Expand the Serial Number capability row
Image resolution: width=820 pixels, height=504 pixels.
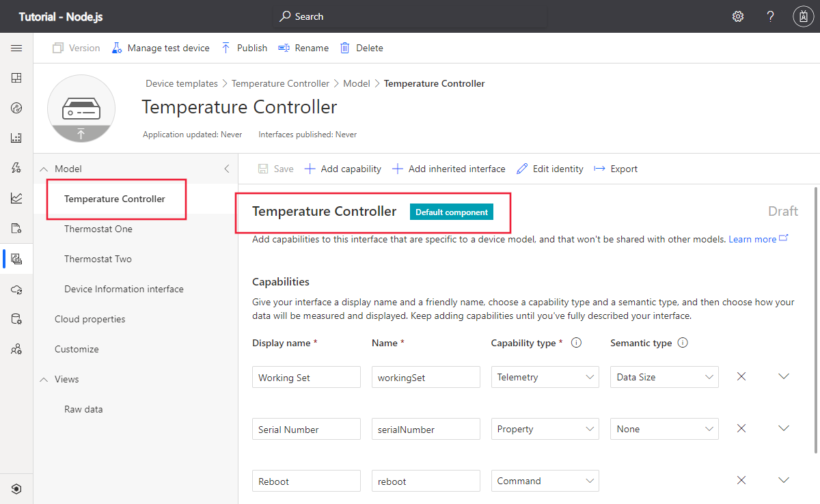(x=783, y=428)
